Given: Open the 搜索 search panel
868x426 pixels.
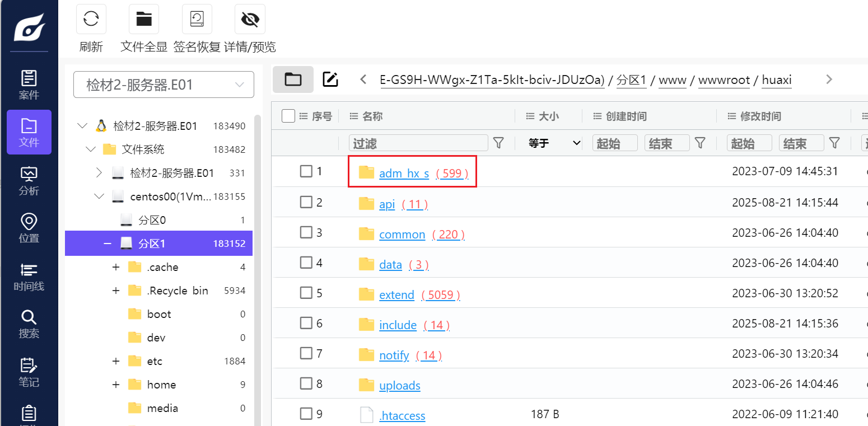Looking at the screenshot, I should tap(29, 324).
